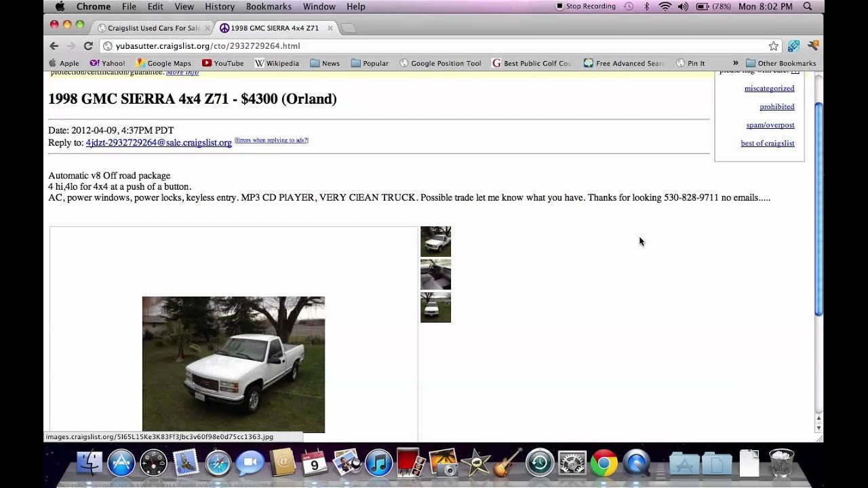Reload the page with the refresh icon
Screen dimensions: 868x488
(88, 45)
